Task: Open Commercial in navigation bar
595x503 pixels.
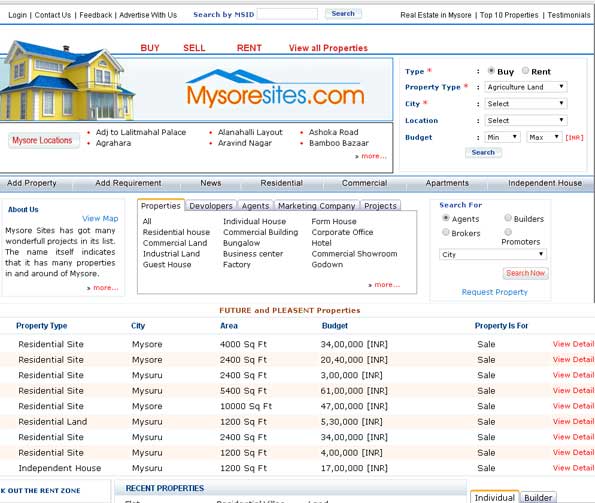Action: pos(365,183)
